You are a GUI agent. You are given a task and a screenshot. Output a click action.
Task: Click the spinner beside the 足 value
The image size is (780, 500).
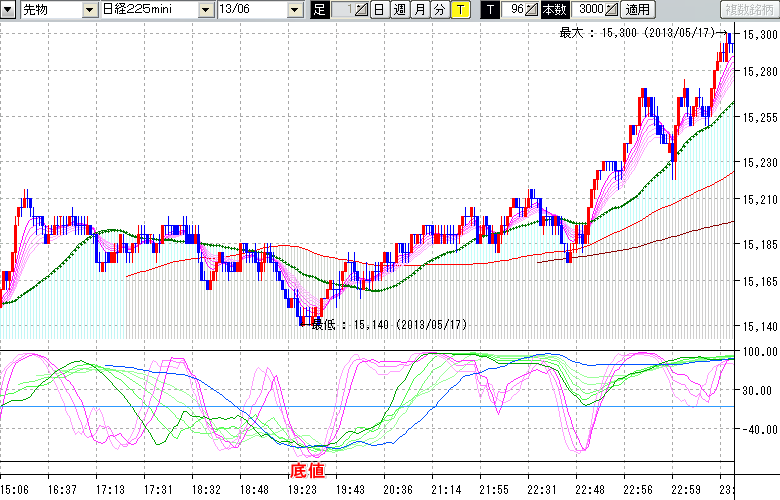361,10
